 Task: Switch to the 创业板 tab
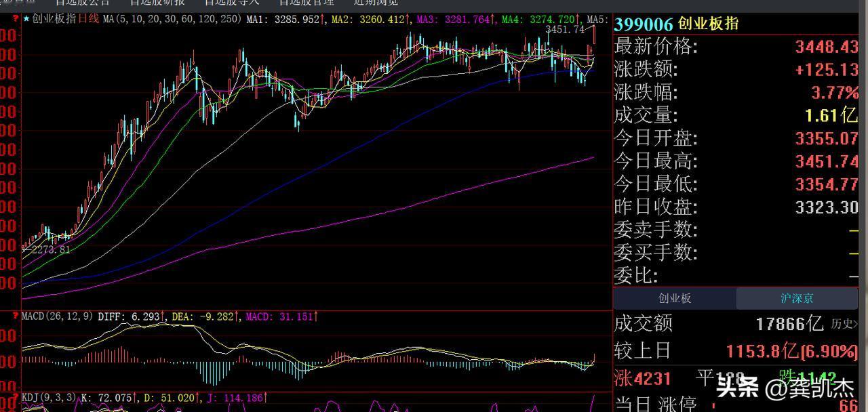(675, 298)
